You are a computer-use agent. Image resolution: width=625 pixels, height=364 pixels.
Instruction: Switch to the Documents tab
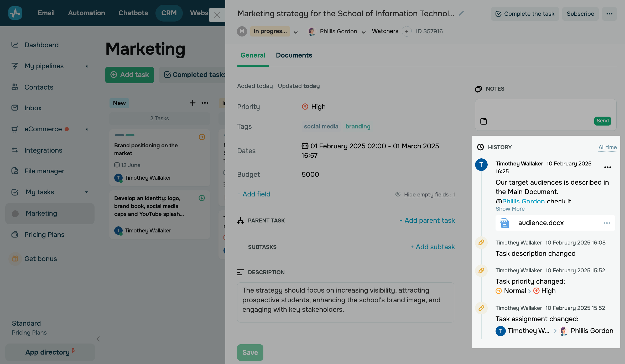point(294,55)
